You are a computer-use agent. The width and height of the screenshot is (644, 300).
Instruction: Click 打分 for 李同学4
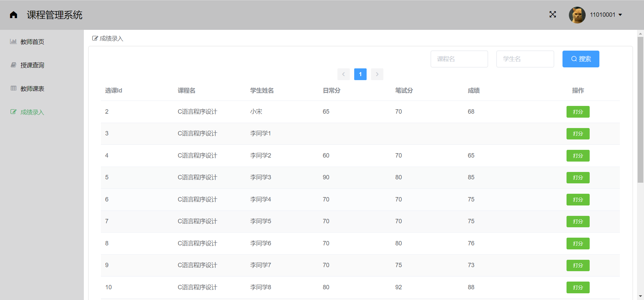point(578,200)
